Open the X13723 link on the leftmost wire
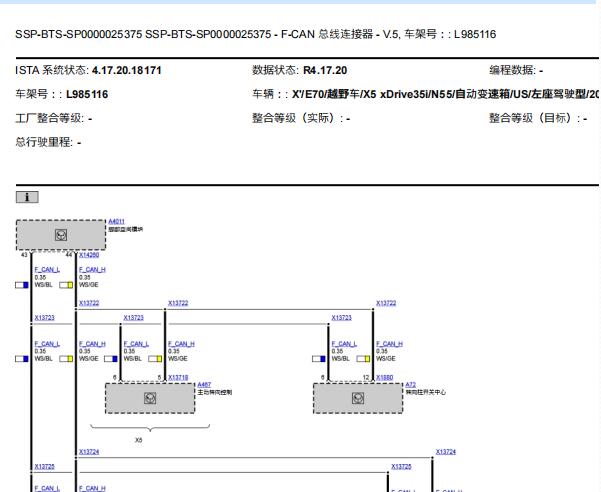Screen dimensions: 601x492 point(44,318)
